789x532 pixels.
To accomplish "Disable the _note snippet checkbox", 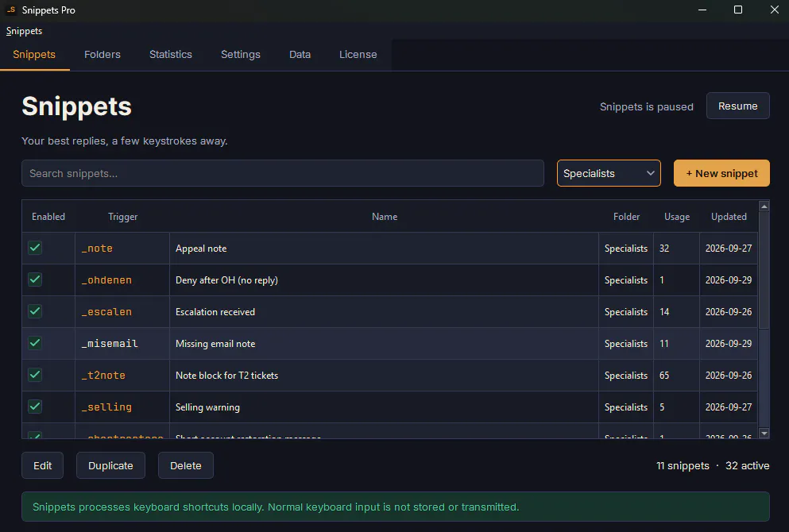I will click(35, 248).
